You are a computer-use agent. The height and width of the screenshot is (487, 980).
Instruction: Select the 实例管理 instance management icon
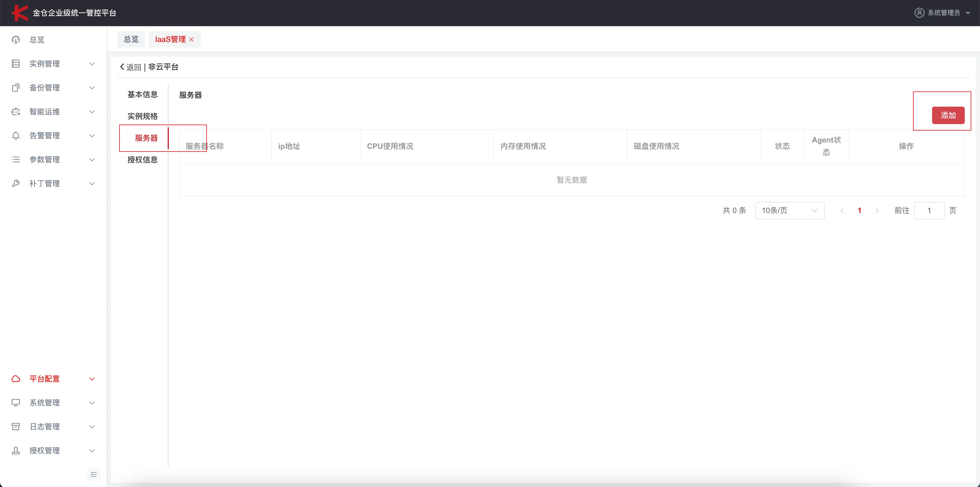pos(15,63)
